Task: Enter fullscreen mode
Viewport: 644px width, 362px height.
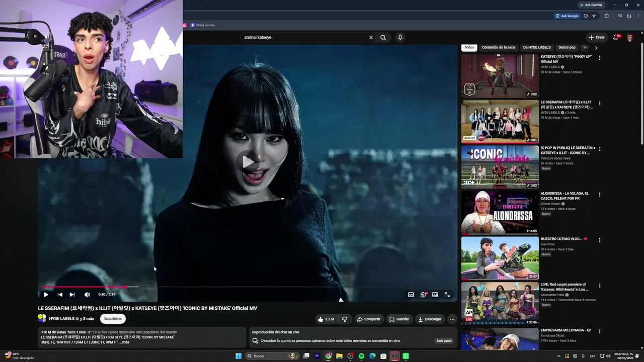Action: pyautogui.click(x=447, y=295)
